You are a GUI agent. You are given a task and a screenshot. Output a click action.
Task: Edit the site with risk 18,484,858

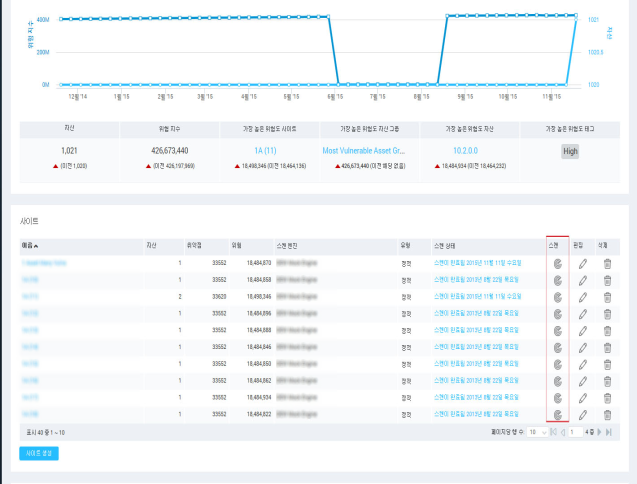click(582, 280)
